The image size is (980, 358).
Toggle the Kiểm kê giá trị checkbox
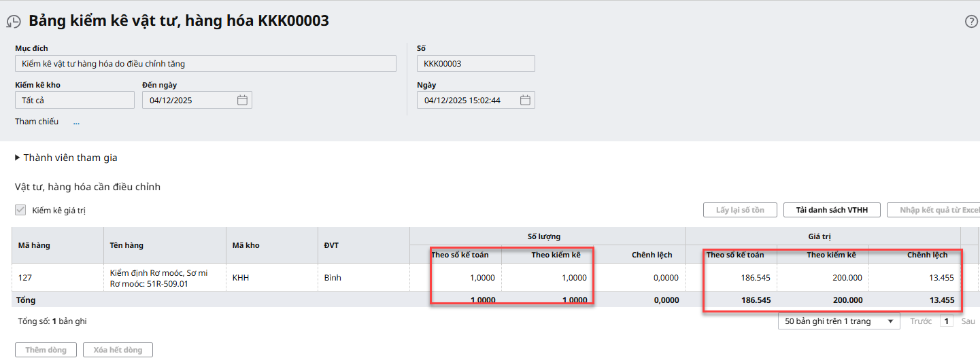coord(20,211)
